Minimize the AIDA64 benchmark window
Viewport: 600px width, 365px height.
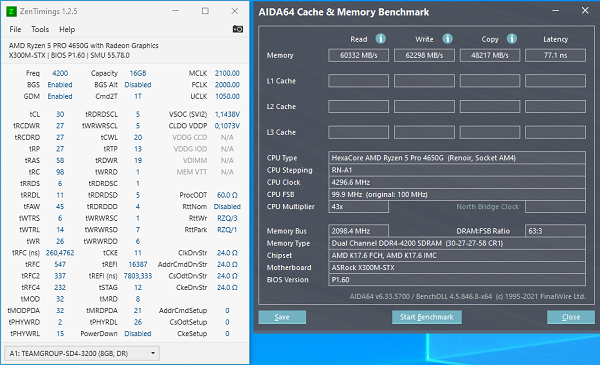pyautogui.click(x=556, y=11)
